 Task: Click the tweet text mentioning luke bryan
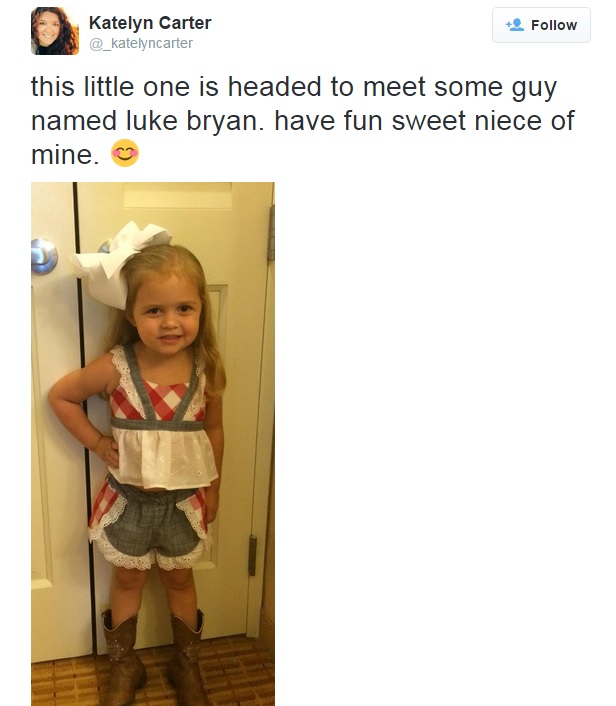[x=303, y=121]
